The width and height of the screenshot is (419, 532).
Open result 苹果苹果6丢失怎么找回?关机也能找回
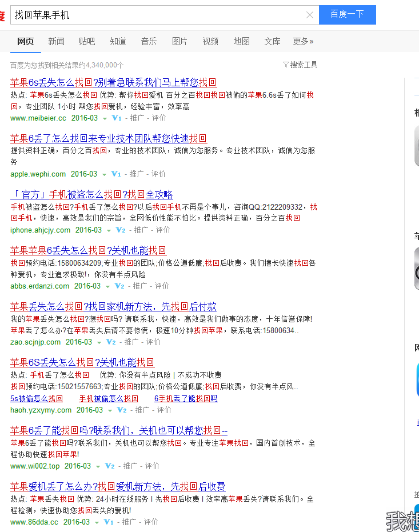pyautogui.click(x=88, y=250)
